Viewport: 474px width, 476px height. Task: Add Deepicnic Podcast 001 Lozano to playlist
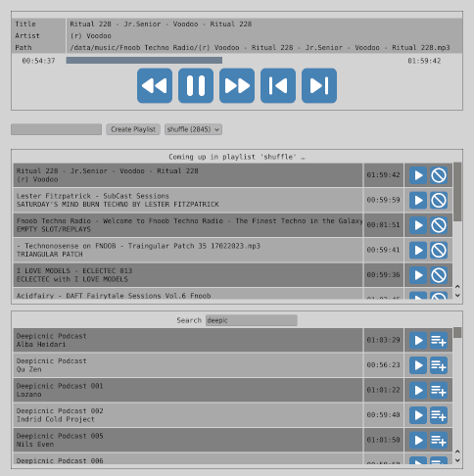[439, 391]
